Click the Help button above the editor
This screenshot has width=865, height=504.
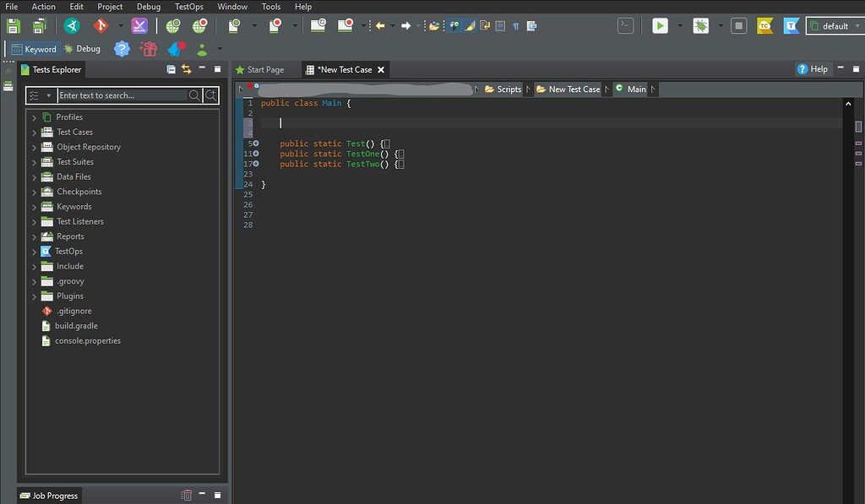[812, 69]
